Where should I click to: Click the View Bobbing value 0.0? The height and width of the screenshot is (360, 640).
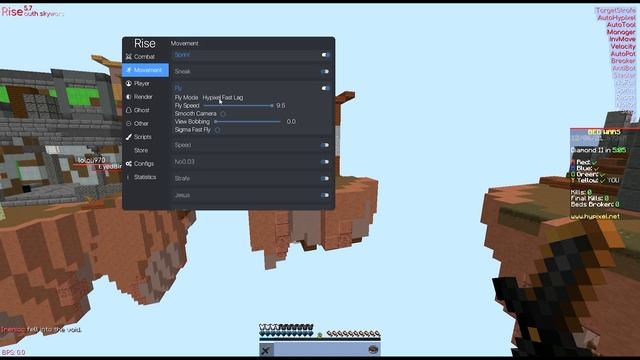point(291,122)
